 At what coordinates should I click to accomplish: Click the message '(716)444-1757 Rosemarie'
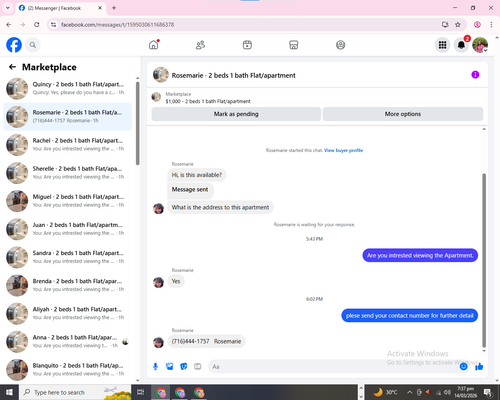pyautogui.click(x=206, y=341)
